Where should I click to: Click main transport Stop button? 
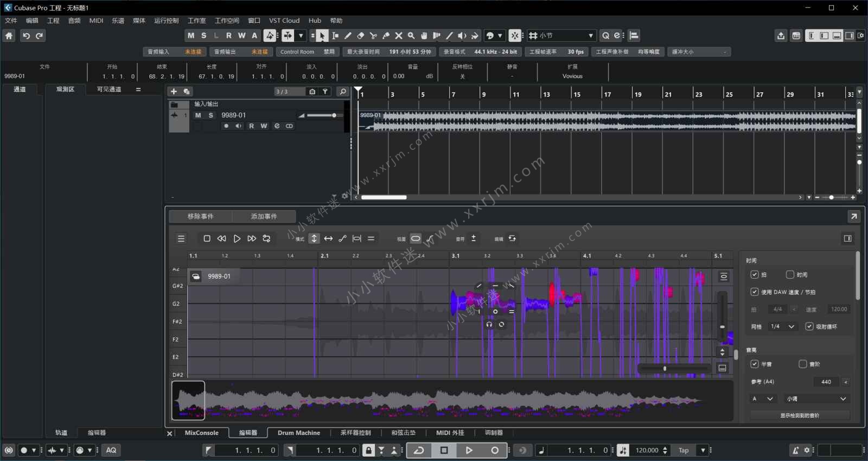point(444,450)
